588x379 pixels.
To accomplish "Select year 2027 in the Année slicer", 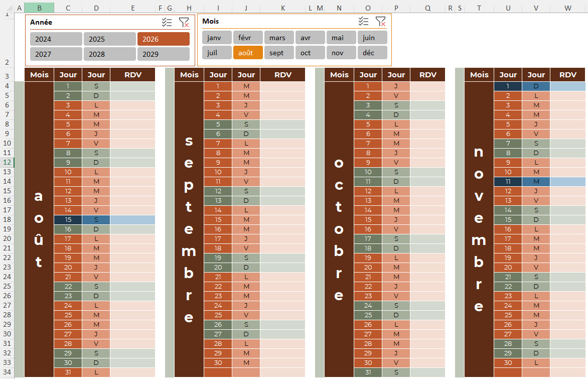I will coord(56,54).
